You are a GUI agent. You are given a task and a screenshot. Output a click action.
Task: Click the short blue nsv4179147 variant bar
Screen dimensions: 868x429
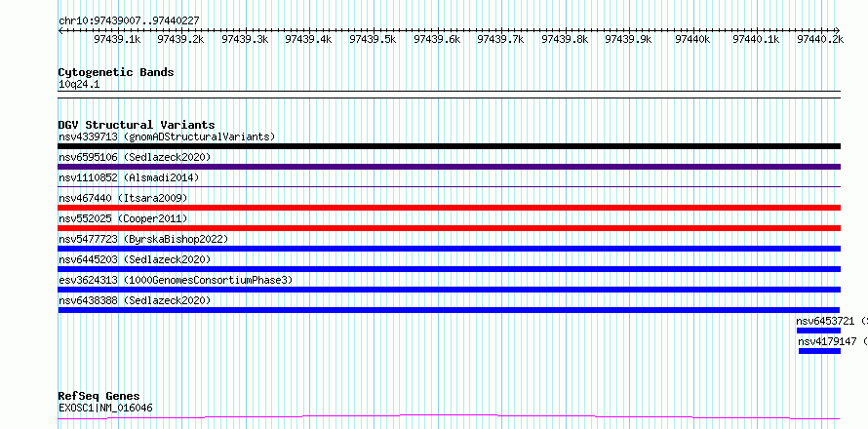point(820,351)
